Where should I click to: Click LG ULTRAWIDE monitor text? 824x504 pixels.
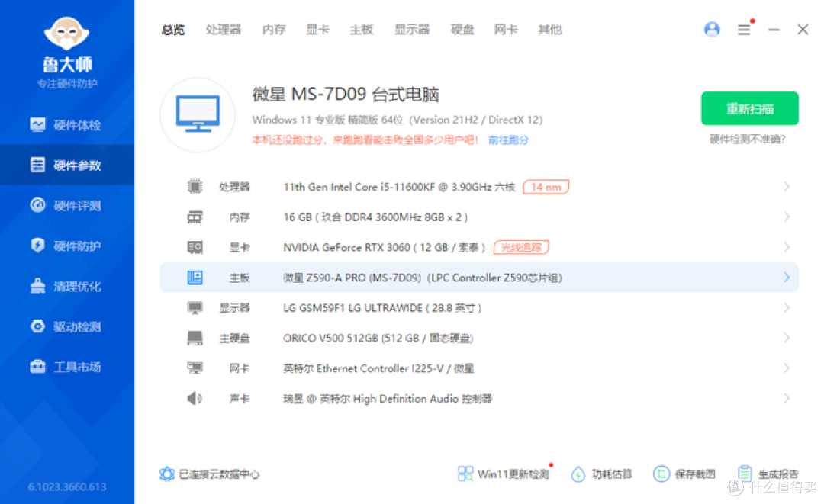point(382,308)
